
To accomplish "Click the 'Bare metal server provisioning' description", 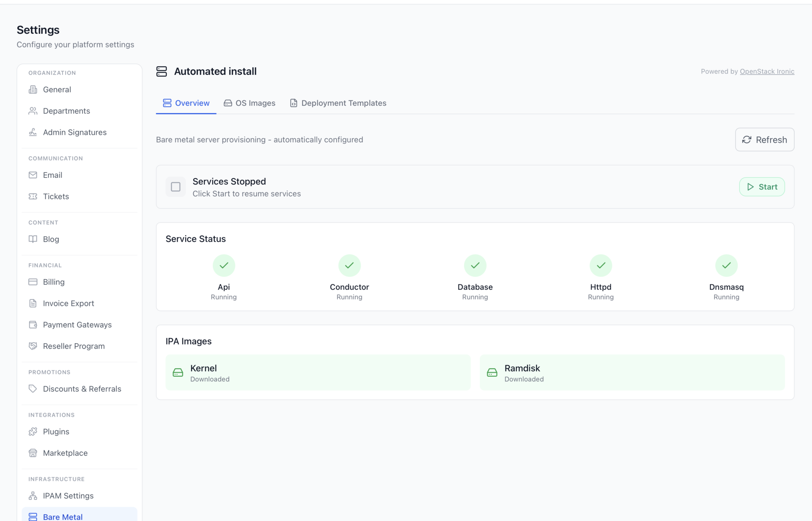I will (259, 140).
